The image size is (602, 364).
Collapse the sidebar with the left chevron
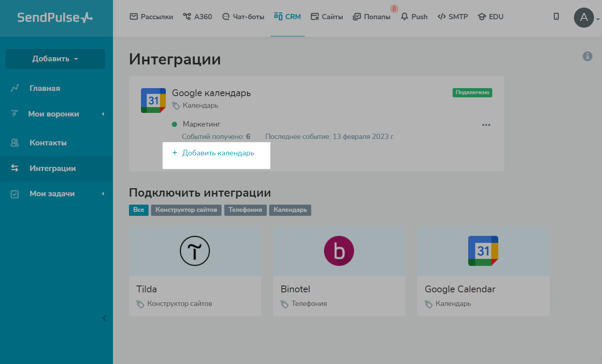tap(105, 318)
